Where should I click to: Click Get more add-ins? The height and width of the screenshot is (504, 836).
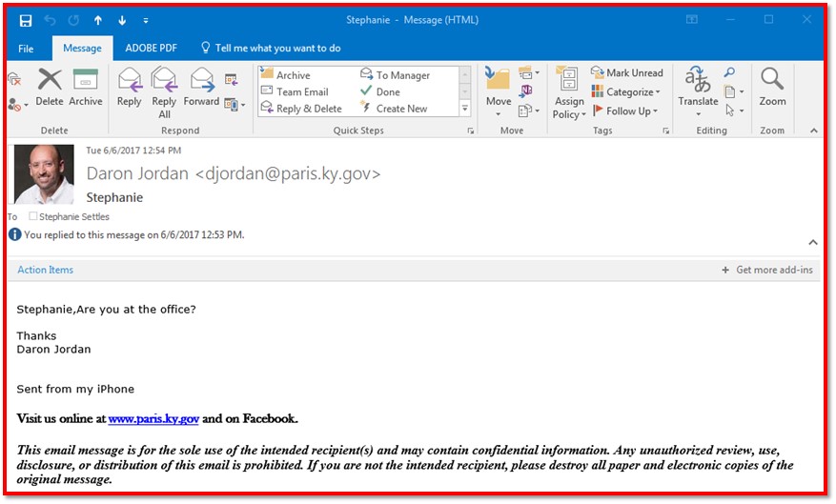click(x=768, y=271)
